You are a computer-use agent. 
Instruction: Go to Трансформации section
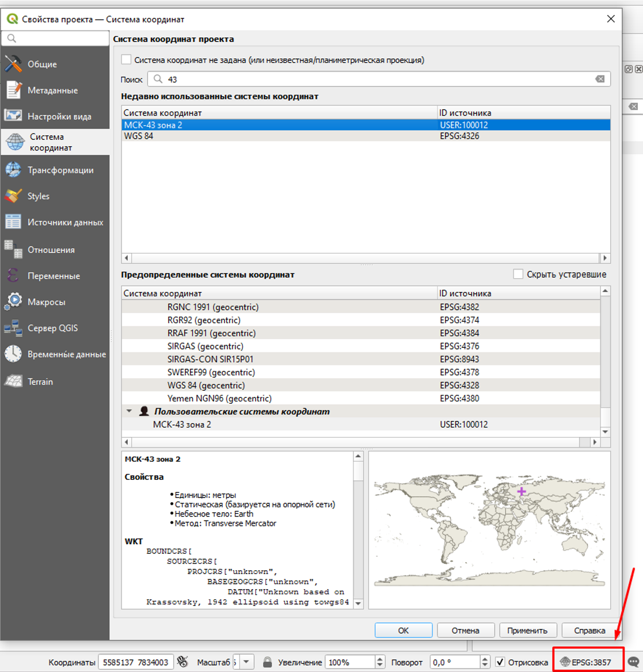pos(60,170)
